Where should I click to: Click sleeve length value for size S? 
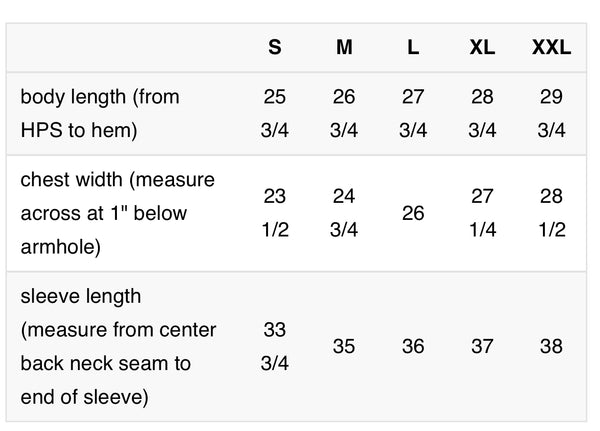275,347
